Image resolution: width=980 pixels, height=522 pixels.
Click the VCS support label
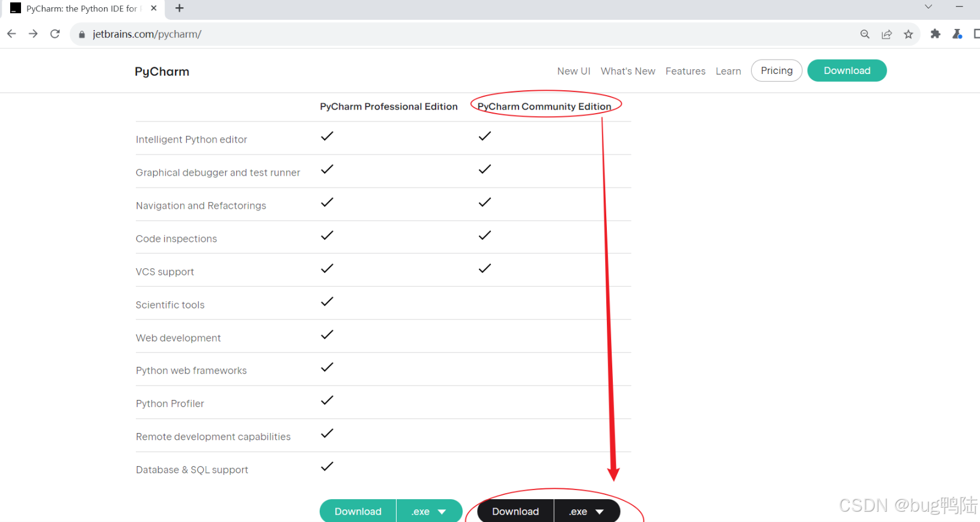pos(165,272)
